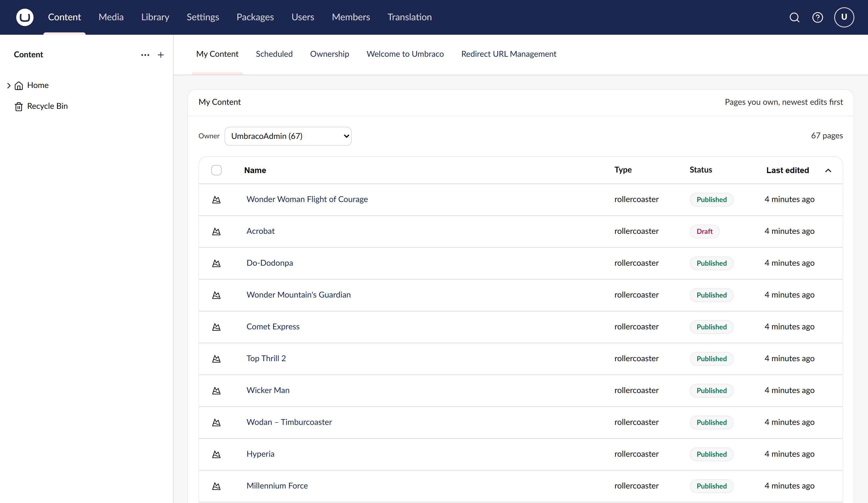Click the plus icon to create content
Viewport: 868px width, 503px height.
click(161, 55)
